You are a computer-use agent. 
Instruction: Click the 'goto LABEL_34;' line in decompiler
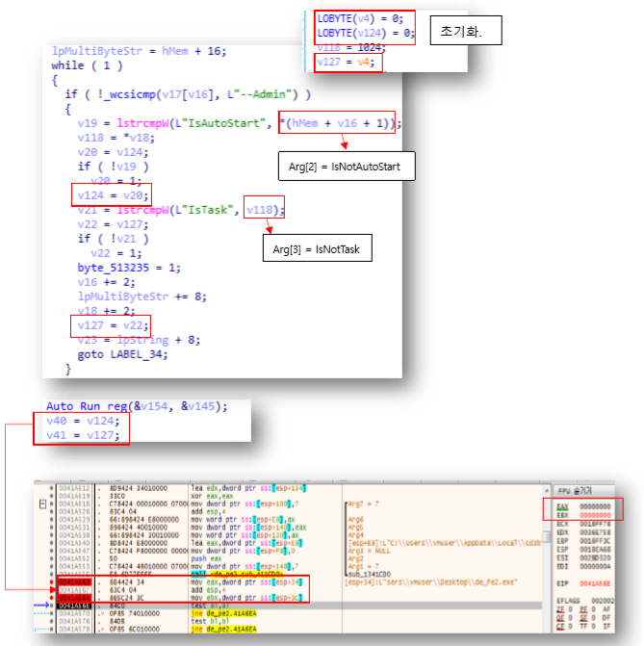(x=122, y=354)
